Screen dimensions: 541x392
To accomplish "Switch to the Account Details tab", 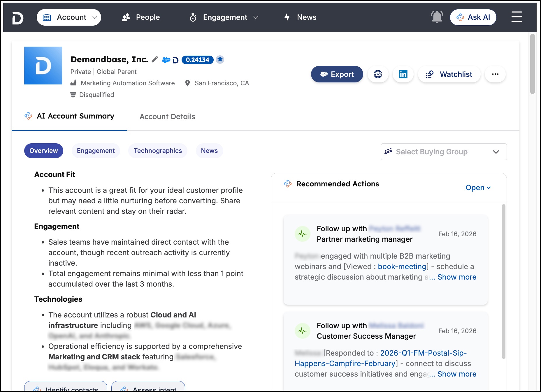I will tap(167, 116).
